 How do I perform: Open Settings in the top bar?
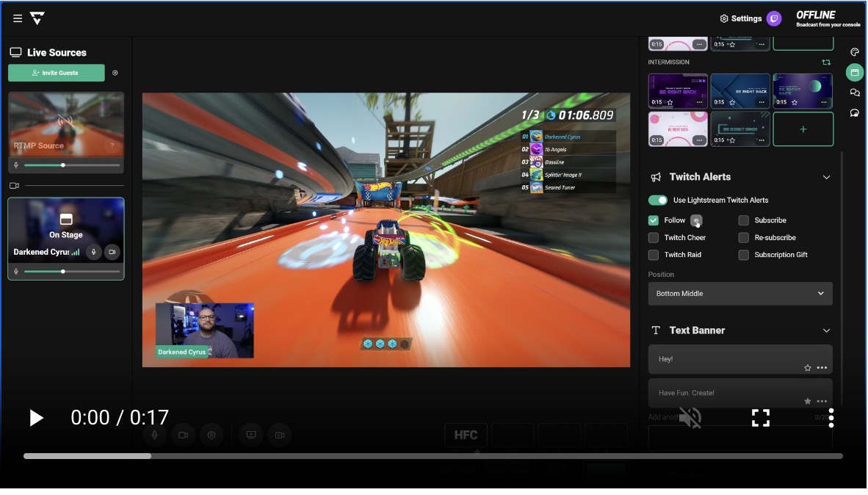click(740, 18)
